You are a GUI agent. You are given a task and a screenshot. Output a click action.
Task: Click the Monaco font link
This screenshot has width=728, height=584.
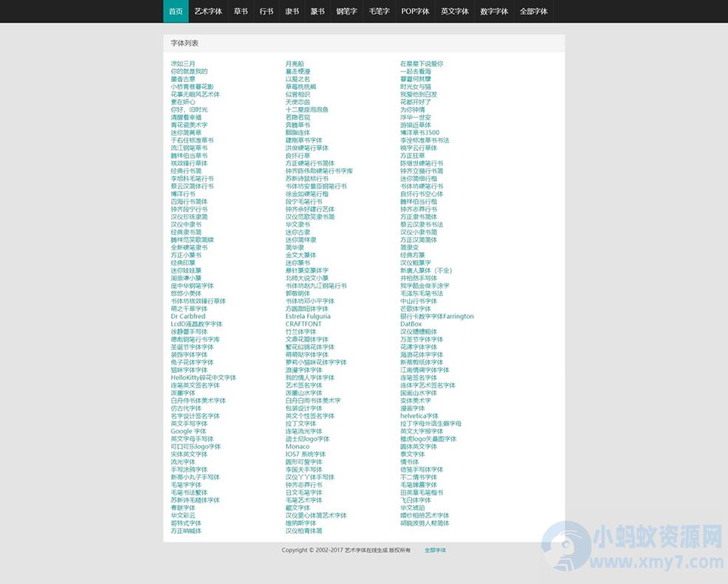[x=297, y=447]
